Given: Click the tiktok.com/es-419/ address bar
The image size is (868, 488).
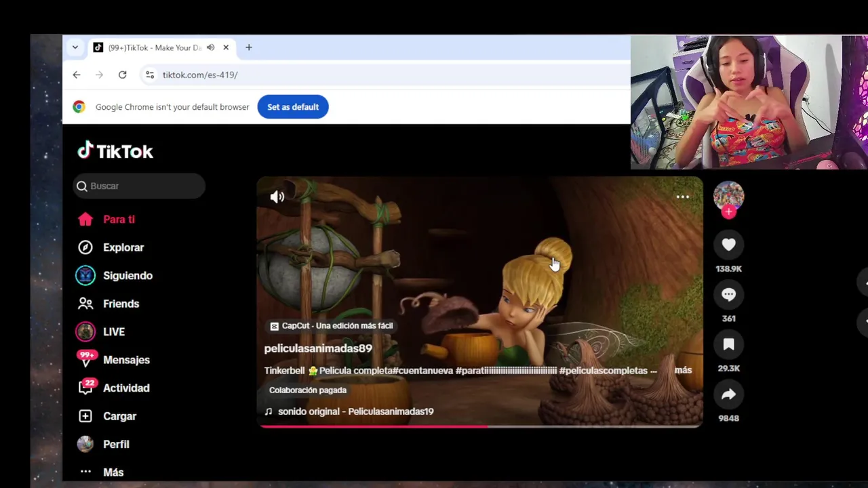Looking at the screenshot, I should coord(200,75).
